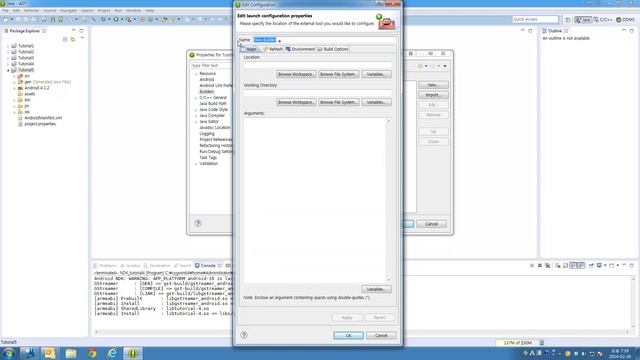The image size is (640, 360).
Task: Click the Quick Access field
Action: [535, 19]
